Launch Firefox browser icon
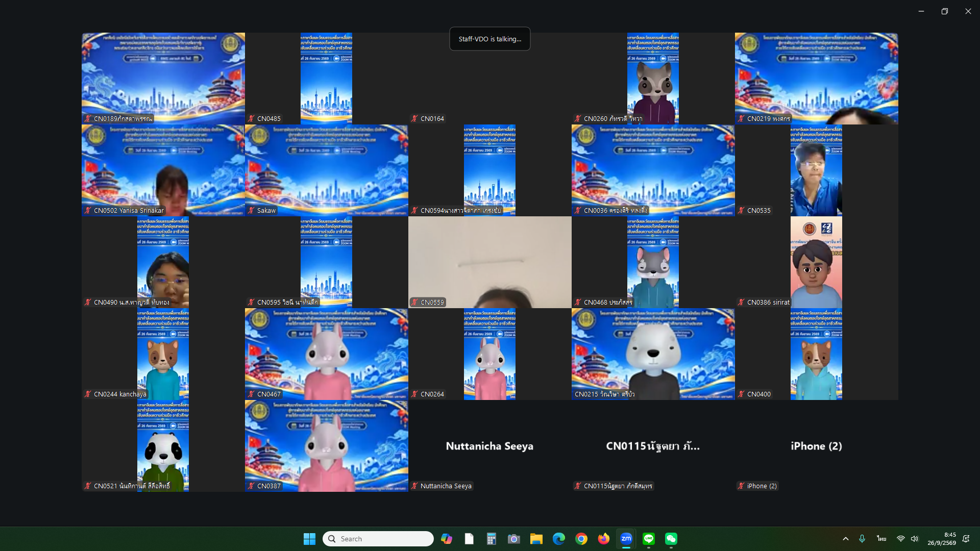The image size is (980, 551). [x=604, y=539]
